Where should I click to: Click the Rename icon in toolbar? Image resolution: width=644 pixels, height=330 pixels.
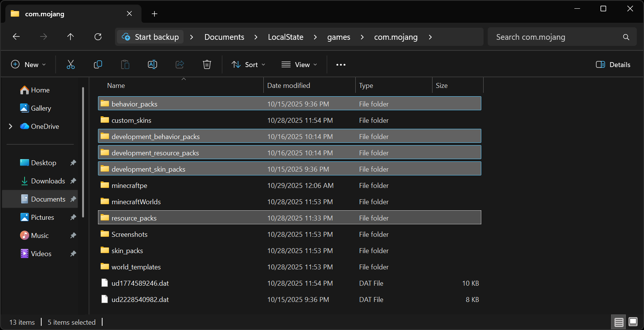click(x=152, y=64)
